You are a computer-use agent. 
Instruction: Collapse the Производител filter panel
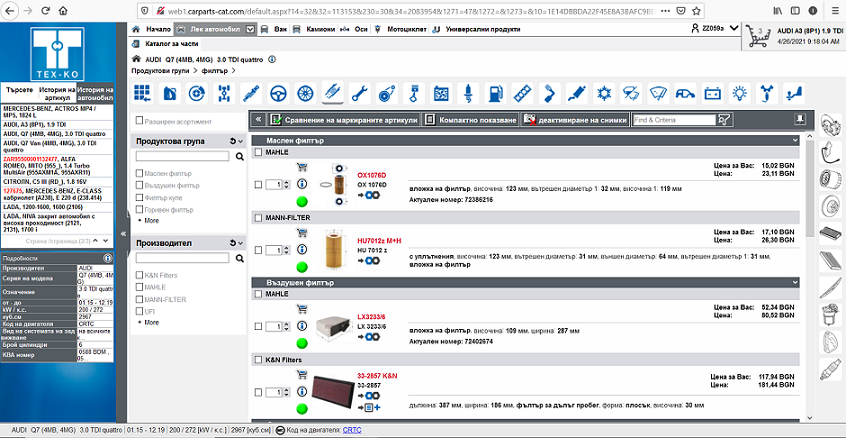pyautogui.click(x=240, y=243)
